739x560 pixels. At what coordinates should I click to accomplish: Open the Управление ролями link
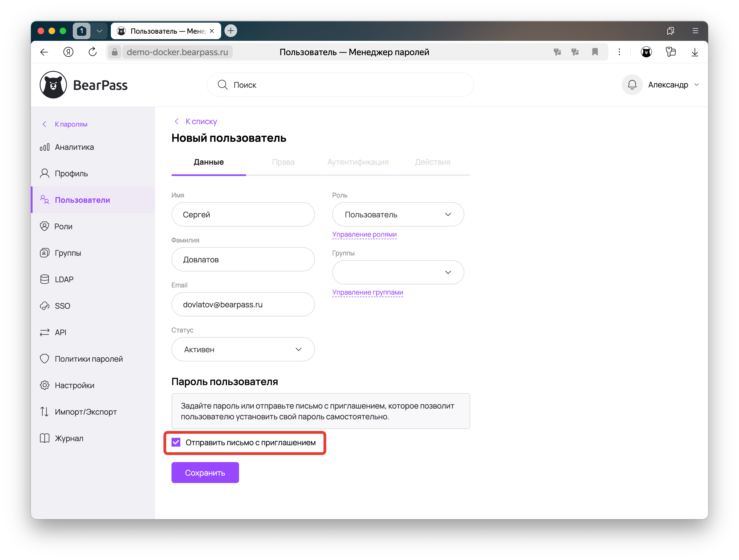point(364,234)
